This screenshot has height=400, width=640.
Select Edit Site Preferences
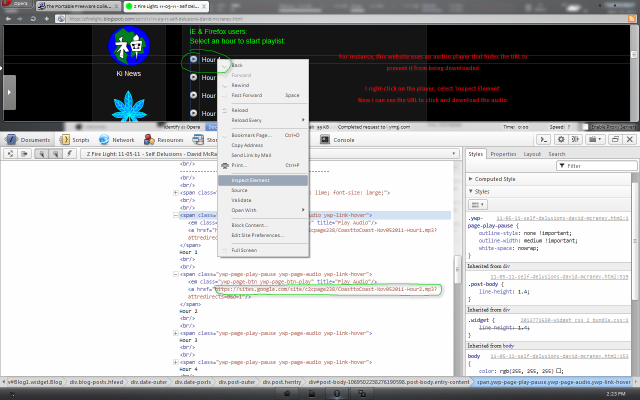263,235
